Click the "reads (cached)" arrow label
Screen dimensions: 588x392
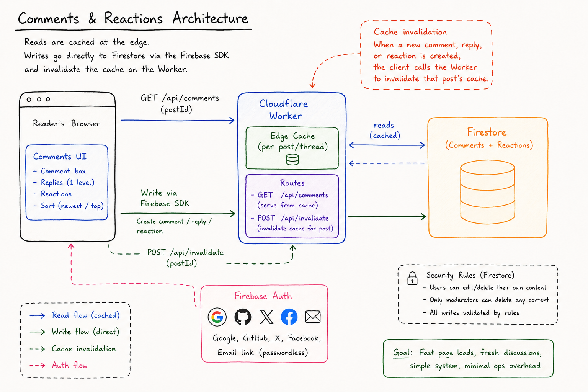coord(384,131)
